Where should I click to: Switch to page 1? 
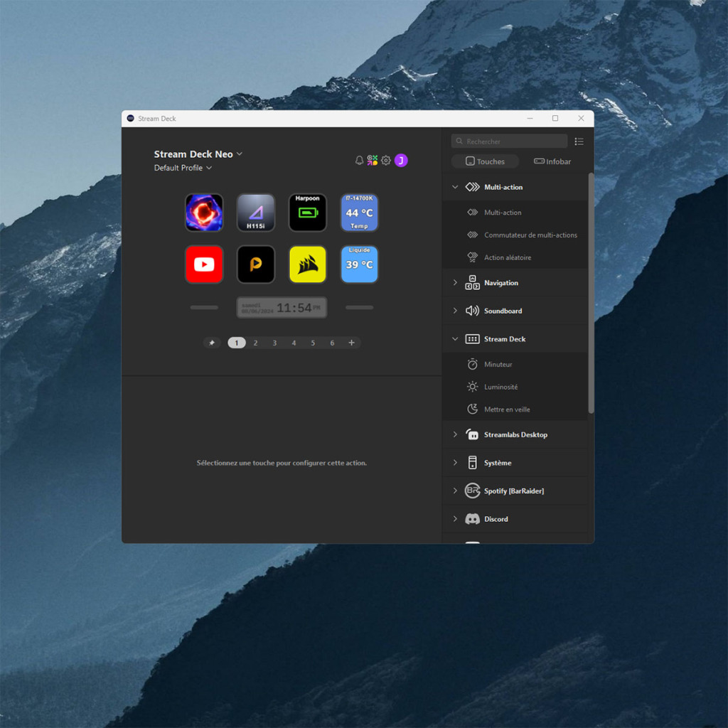[x=237, y=343]
